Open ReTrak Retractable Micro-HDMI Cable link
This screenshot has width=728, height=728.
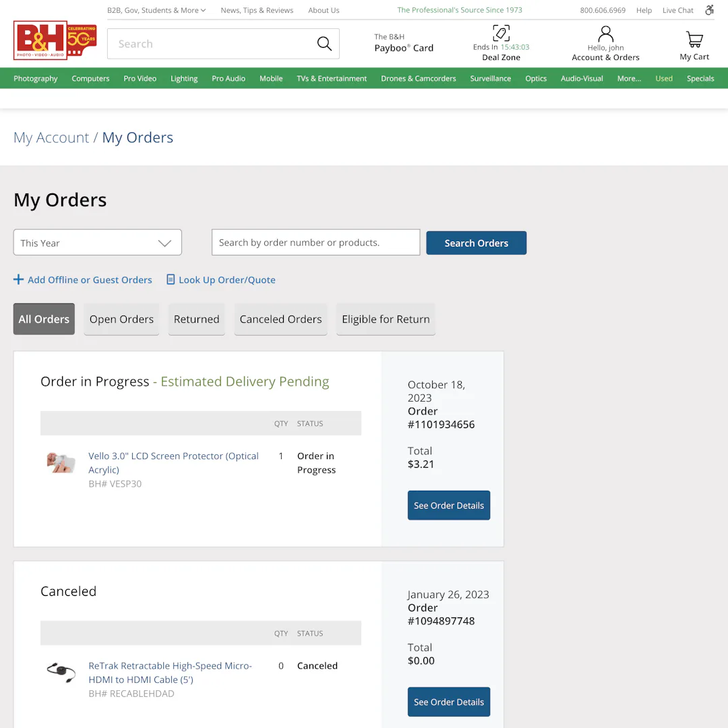171,672
